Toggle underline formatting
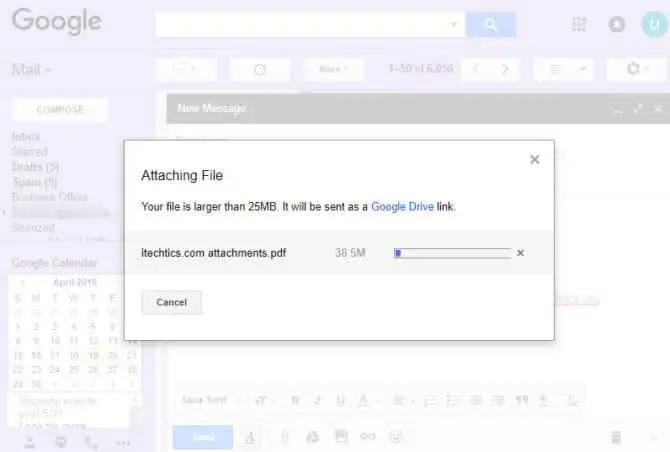 click(341, 400)
